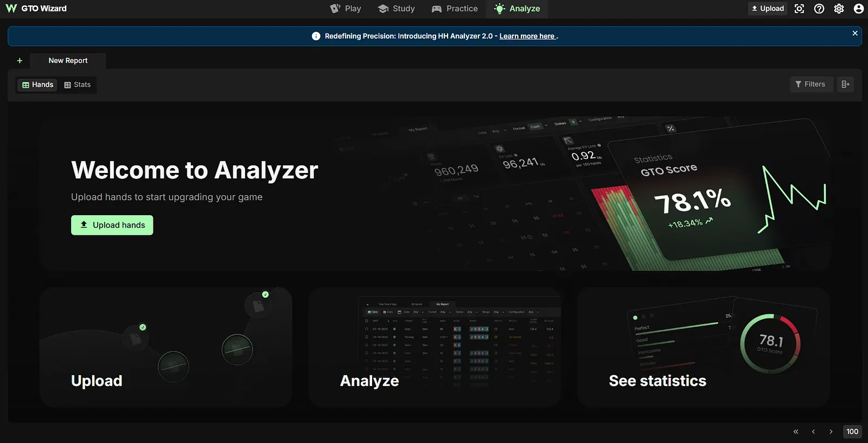Open the screenshot capture icon

pos(799,9)
